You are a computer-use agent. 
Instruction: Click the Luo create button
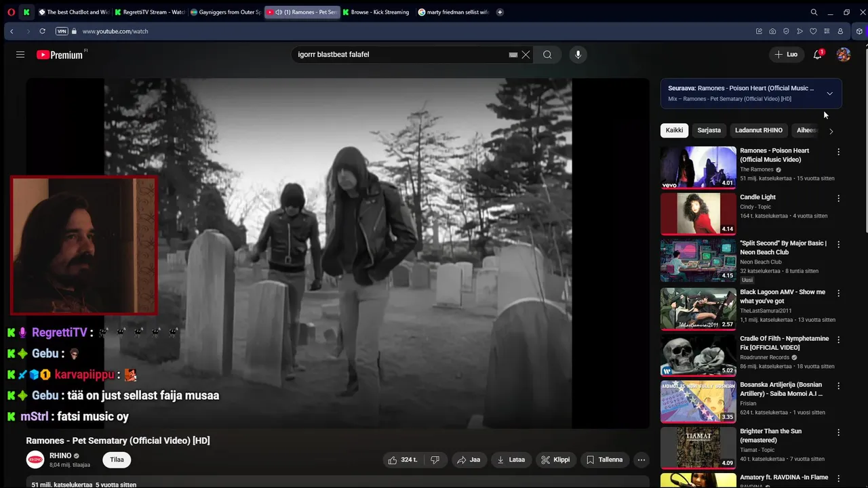click(787, 54)
